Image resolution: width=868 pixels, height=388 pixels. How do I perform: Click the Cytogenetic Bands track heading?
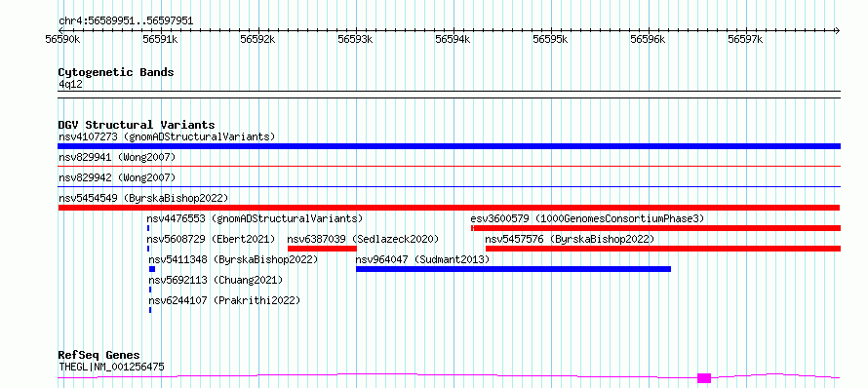coord(116,72)
